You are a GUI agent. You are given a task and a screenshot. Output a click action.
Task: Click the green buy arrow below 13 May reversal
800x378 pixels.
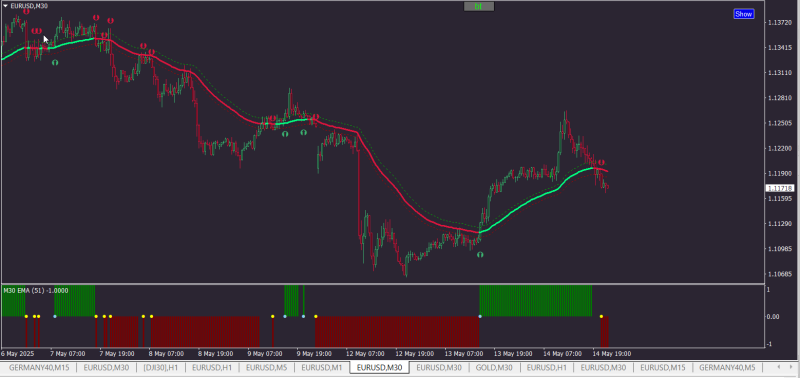(480, 254)
